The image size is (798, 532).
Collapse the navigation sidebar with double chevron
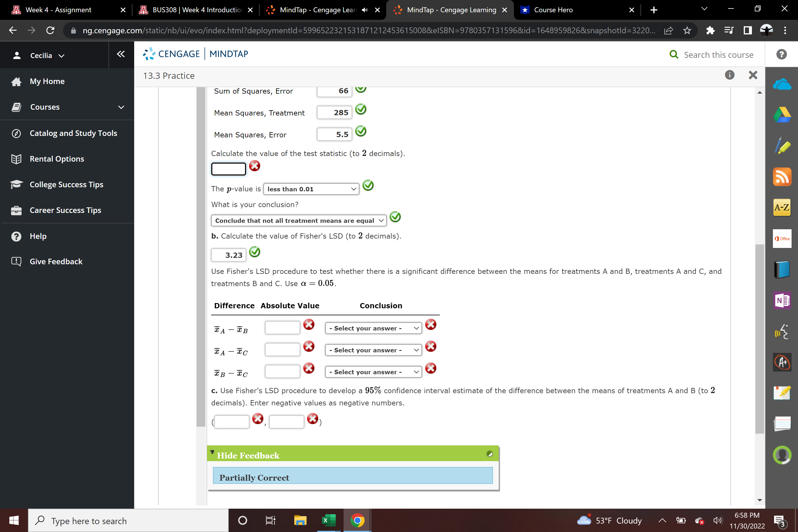point(120,54)
